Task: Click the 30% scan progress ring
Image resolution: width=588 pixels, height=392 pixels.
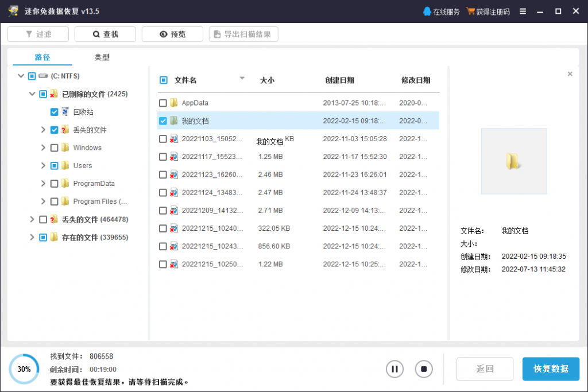Action: [24, 369]
